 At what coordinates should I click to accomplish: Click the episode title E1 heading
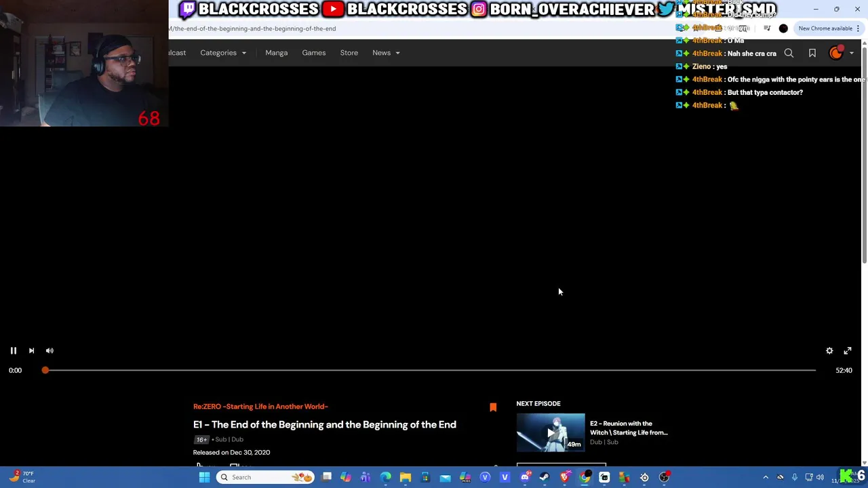click(324, 424)
